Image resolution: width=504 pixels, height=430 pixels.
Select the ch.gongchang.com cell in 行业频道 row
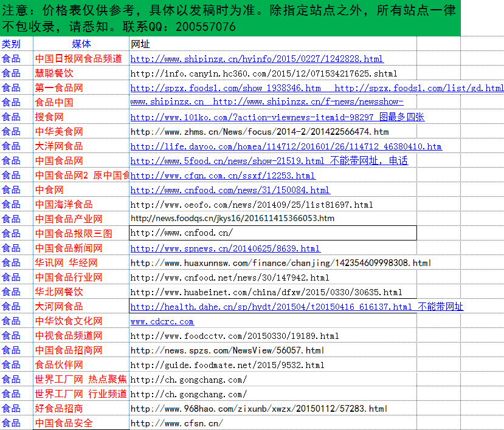[273, 394]
